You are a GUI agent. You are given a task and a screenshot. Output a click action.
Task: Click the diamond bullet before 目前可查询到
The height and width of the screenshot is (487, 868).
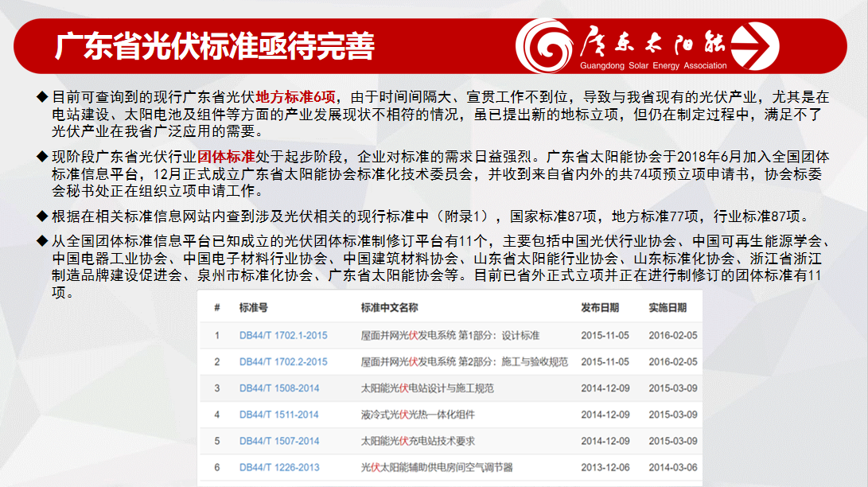42,97
